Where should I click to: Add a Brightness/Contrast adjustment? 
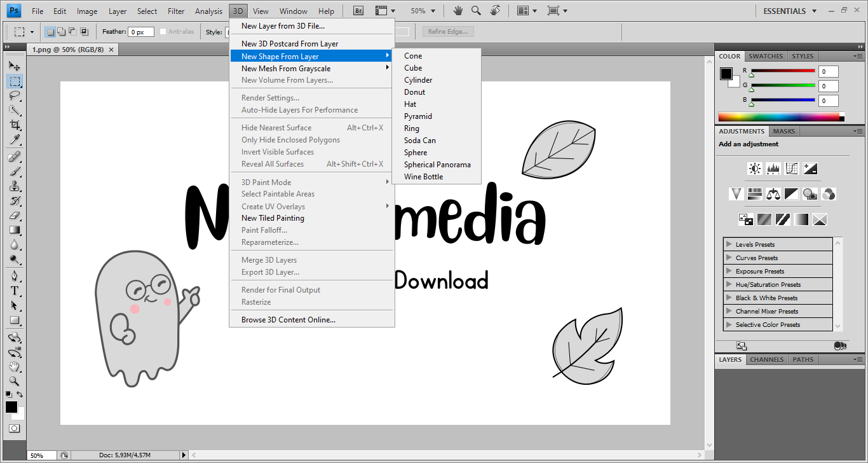pos(755,169)
